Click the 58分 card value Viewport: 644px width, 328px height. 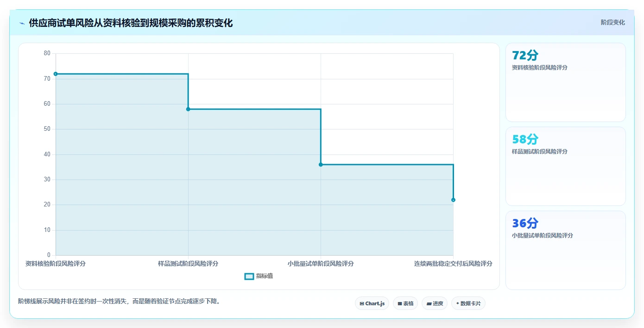point(525,139)
